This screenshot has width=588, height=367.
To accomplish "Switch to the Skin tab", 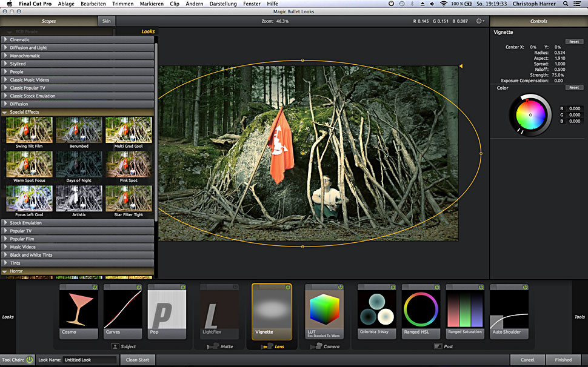I will point(107,21).
